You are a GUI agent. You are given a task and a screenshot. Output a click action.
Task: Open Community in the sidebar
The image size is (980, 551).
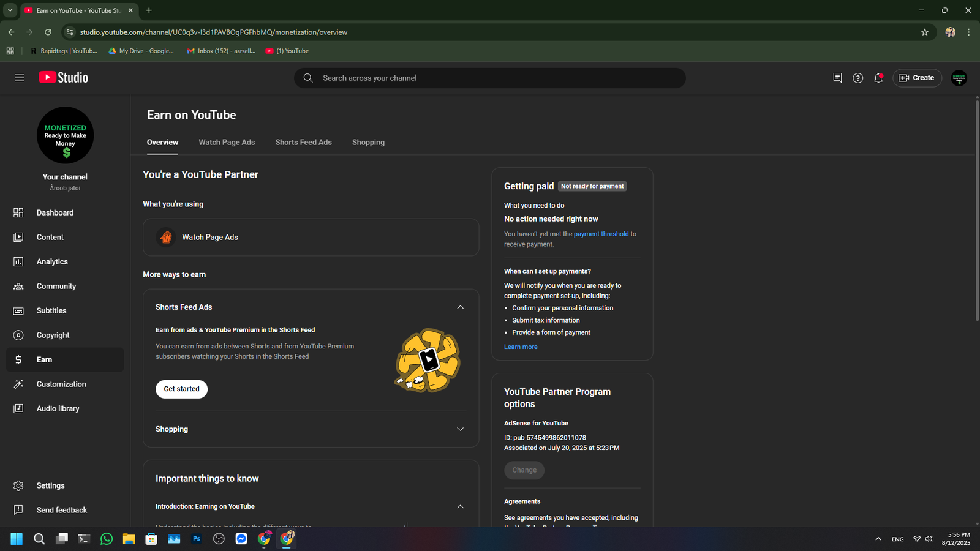(x=65, y=286)
